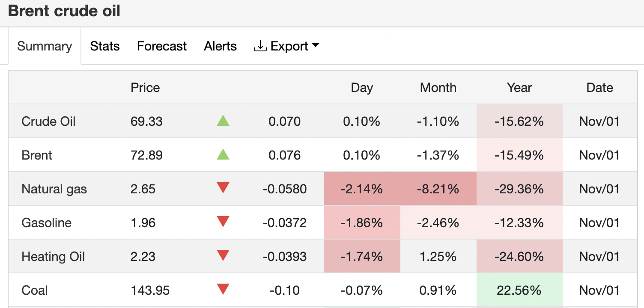Click the Nov/01 date in Coal row
The width and height of the screenshot is (644, 308).
point(599,290)
